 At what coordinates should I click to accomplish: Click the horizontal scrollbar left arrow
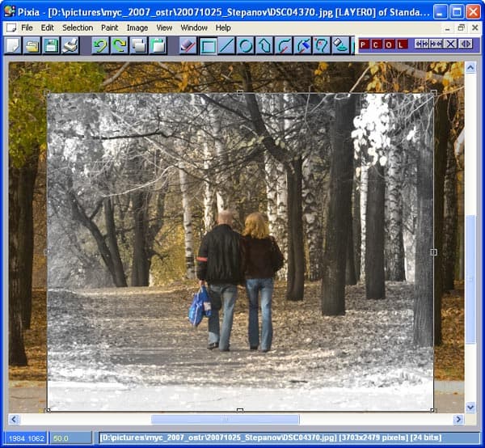pyautogui.click(x=14, y=420)
